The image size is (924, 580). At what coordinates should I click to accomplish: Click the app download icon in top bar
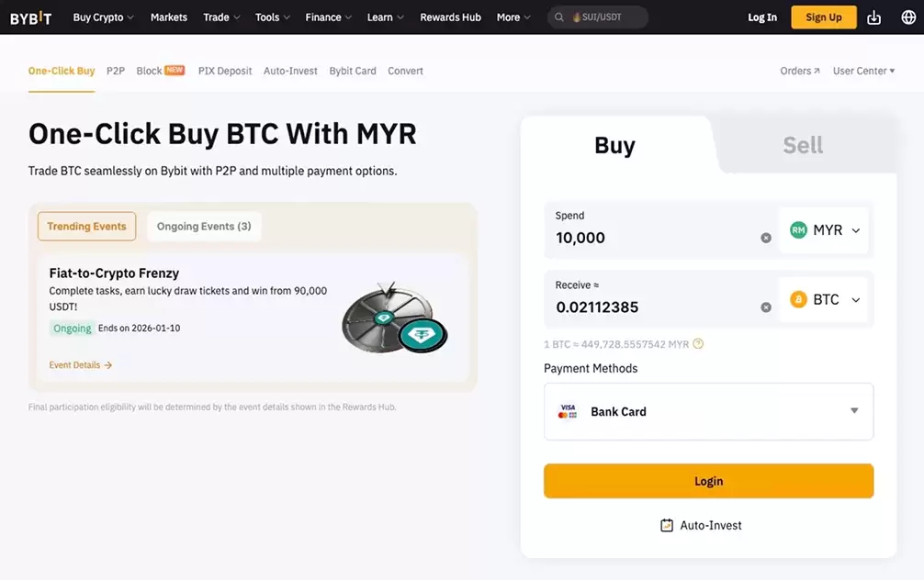tap(873, 17)
